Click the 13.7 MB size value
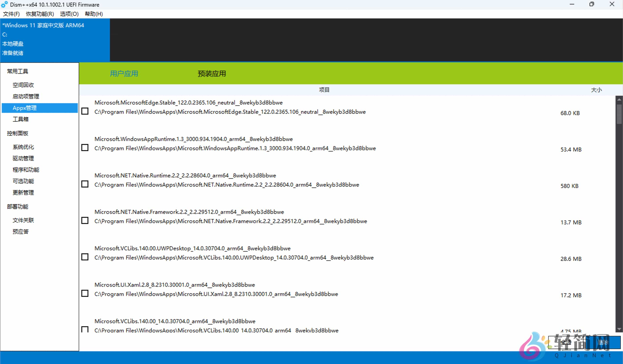This screenshot has width=623, height=364. tap(571, 222)
